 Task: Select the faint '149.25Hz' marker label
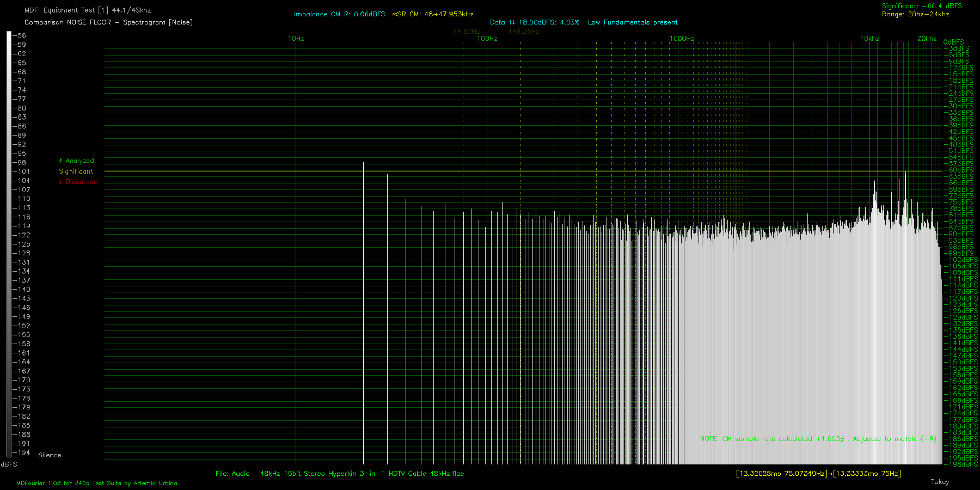524,32
